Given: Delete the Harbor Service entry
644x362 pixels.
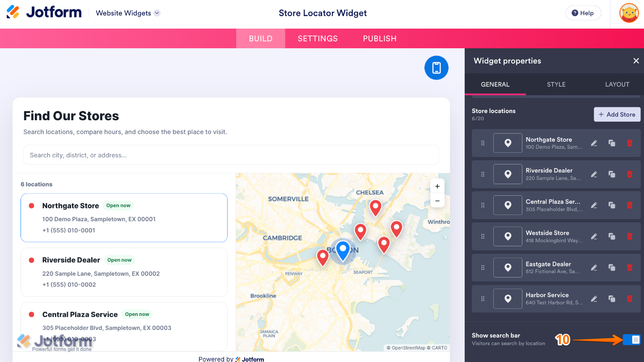Looking at the screenshot, I should coord(630,299).
